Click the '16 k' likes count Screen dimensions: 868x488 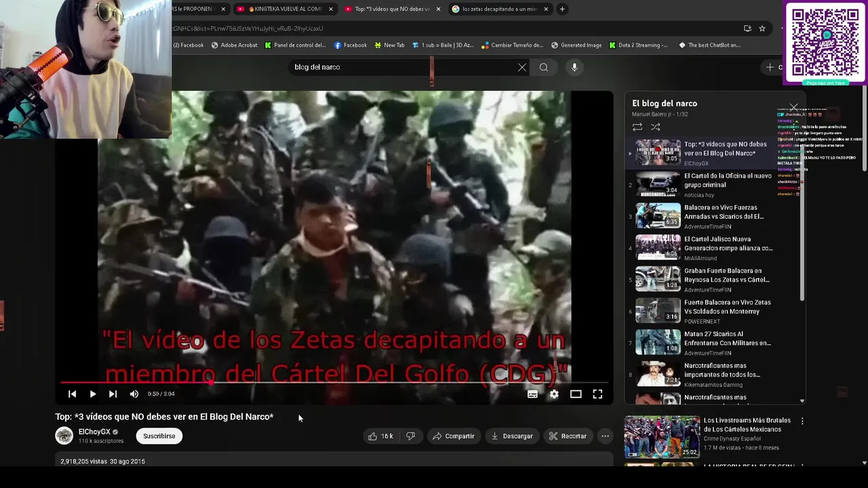pos(387,436)
